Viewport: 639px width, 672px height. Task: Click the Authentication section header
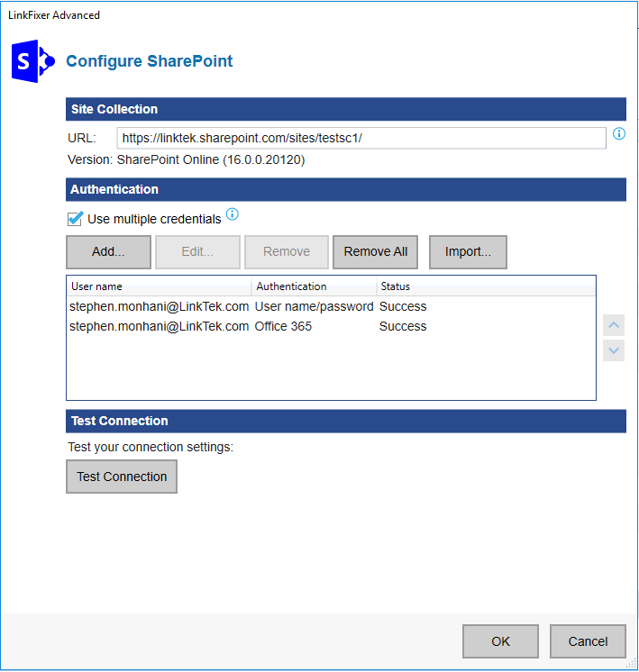[346, 189]
